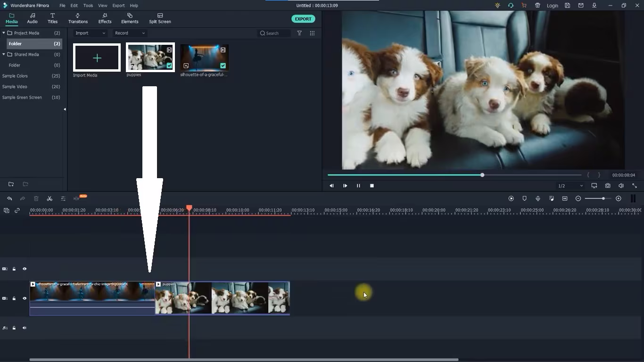Open the preview display settings monitor icon
The height and width of the screenshot is (362, 644).
point(594,186)
